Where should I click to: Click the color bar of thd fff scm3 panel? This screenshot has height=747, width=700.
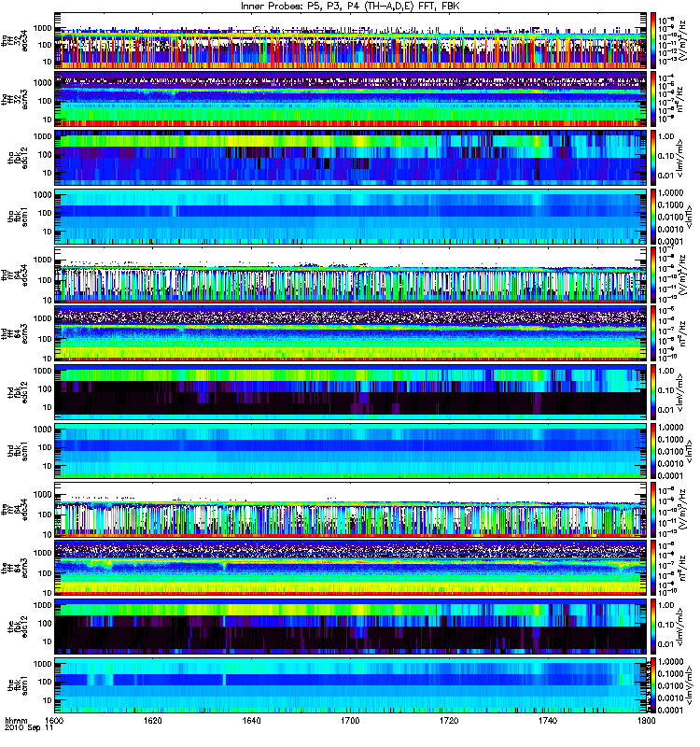pos(653,333)
